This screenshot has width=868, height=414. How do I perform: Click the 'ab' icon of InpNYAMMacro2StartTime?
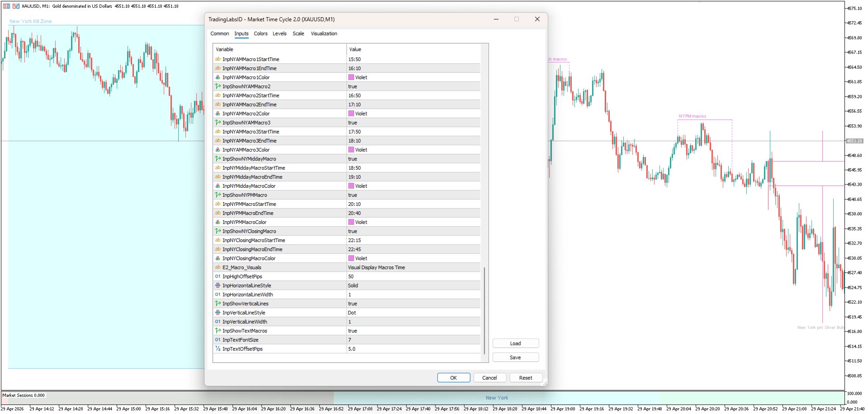pos(218,95)
